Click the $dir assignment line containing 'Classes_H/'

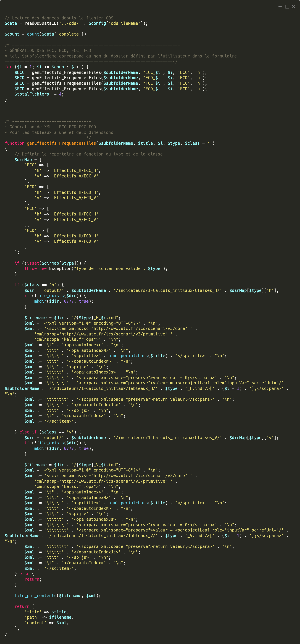coord(151,291)
